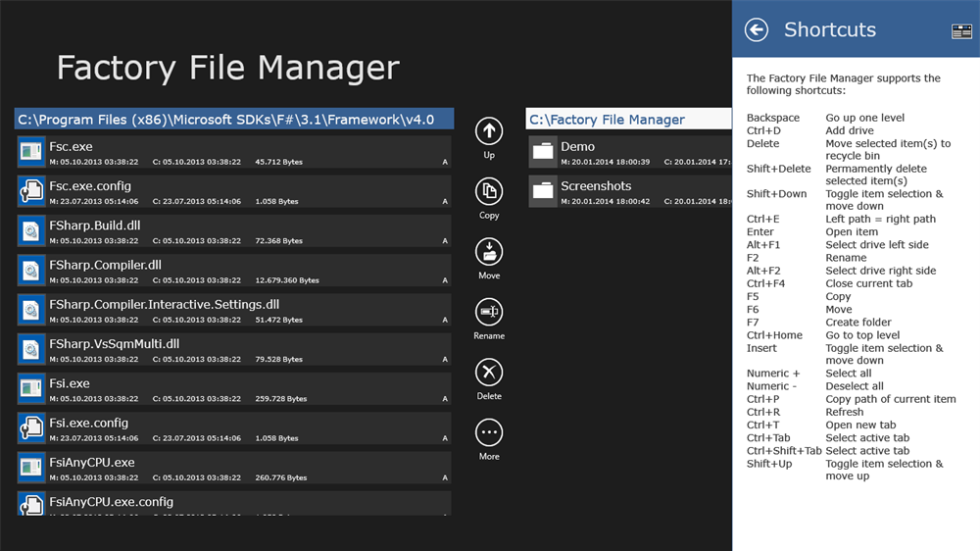Screen dimensions: 980x551
Task: Click the Rename icon button
Action: (x=488, y=312)
